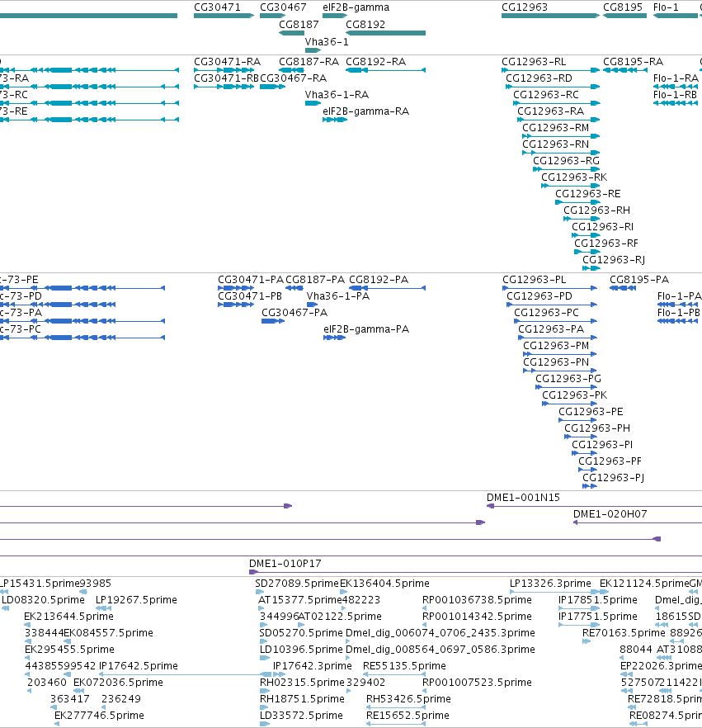This screenshot has width=702, height=728.
Task: Select protein CG30467-PA
Action: point(294,313)
